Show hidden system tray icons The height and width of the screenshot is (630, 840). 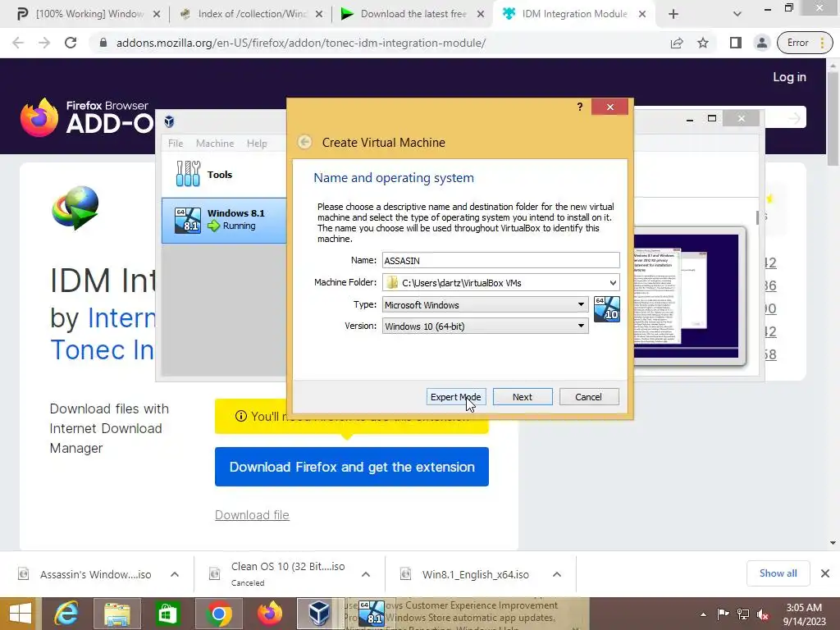pyautogui.click(x=703, y=614)
